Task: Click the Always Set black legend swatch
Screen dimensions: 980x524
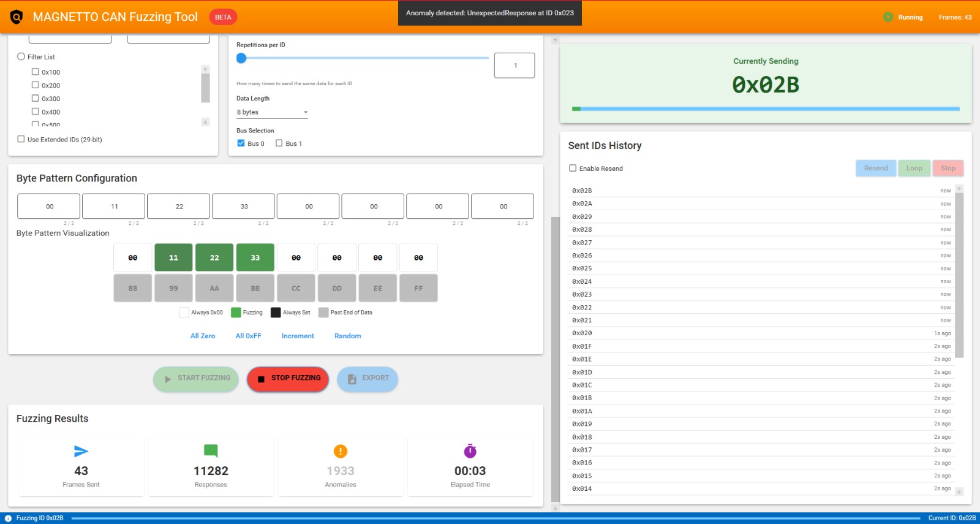Action: 276,313
